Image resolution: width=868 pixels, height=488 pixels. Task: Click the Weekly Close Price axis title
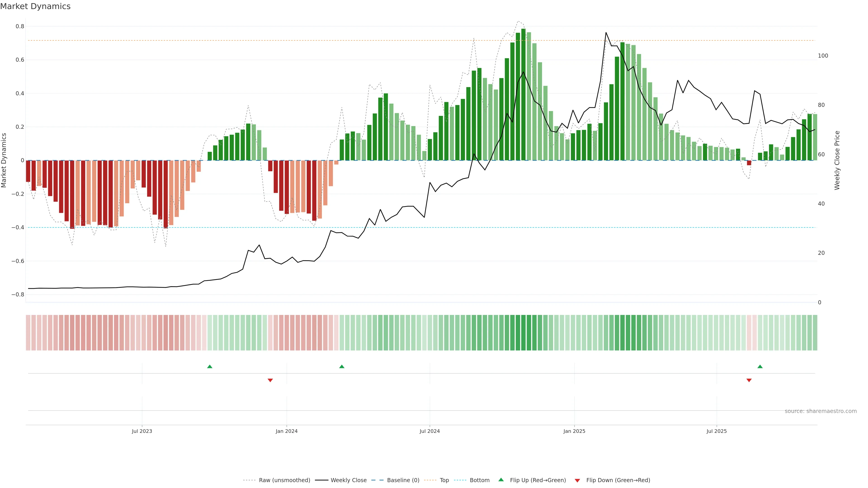tap(837, 160)
